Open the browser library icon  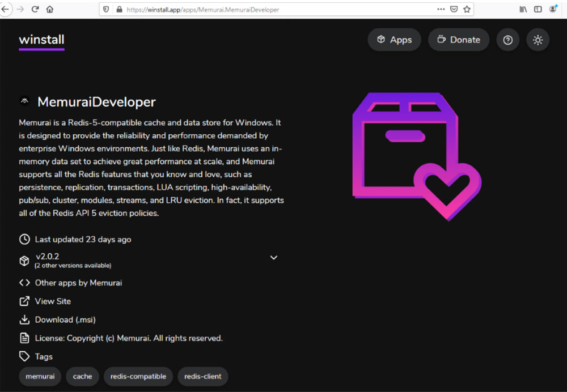pyautogui.click(x=523, y=10)
